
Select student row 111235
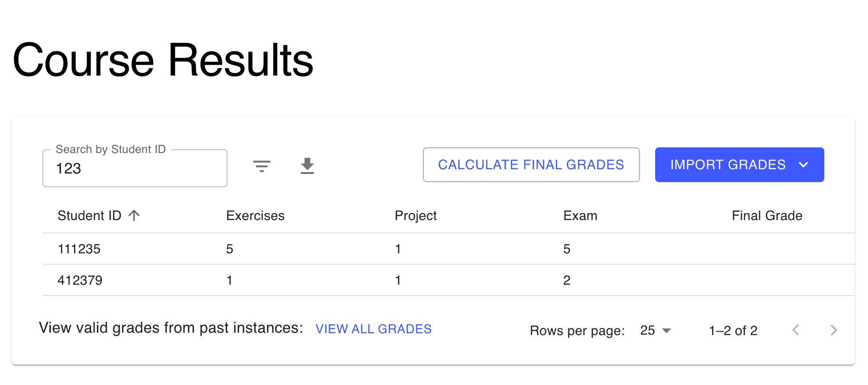pos(79,249)
